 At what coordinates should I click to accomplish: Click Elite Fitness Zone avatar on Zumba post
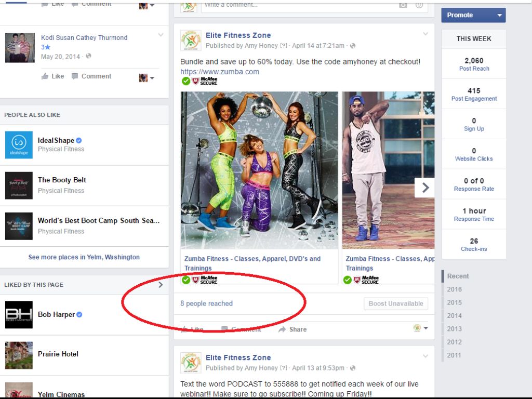coord(191,41)
